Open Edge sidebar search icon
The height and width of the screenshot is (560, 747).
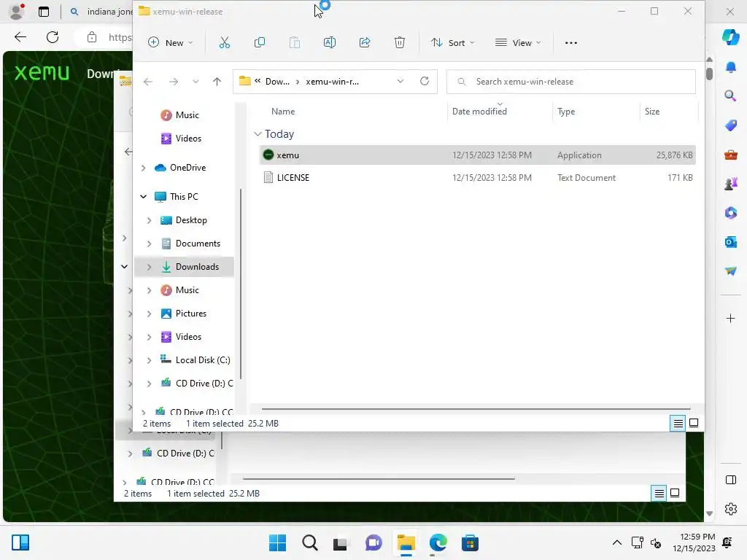coord(730,96)
